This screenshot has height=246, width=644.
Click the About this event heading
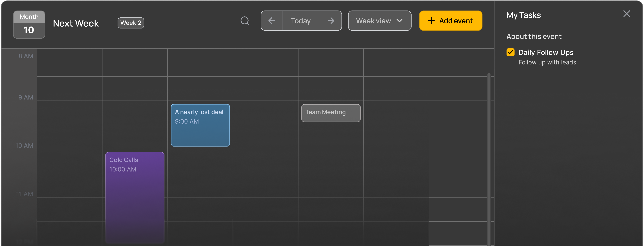click(534, 37)
